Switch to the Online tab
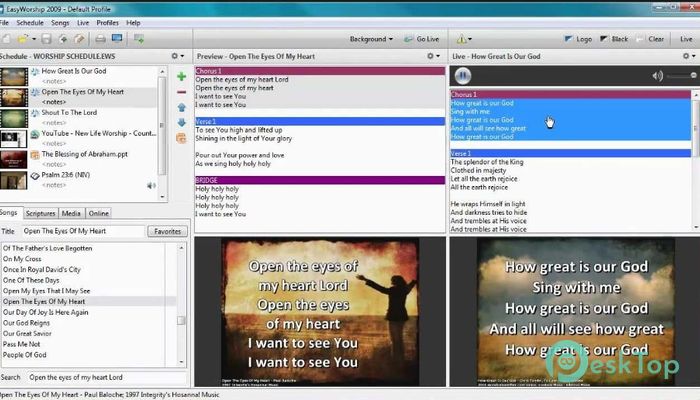 tap(99, 213)
